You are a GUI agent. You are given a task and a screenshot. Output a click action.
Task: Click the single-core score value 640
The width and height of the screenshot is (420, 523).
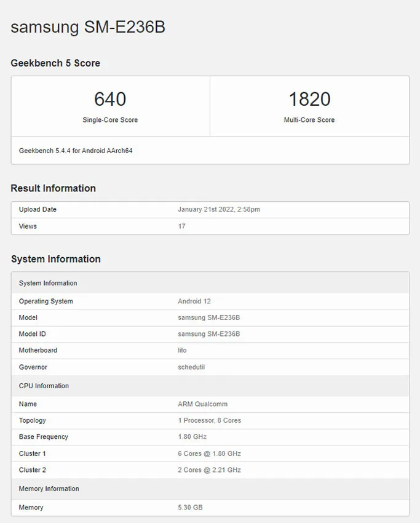[110, 99]
